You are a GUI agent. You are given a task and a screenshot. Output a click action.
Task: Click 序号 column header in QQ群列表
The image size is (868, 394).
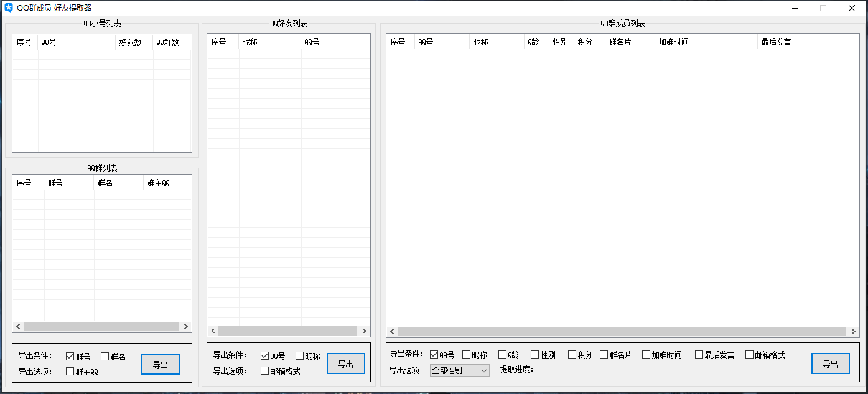pyautogui.click(x=29, y=183)
